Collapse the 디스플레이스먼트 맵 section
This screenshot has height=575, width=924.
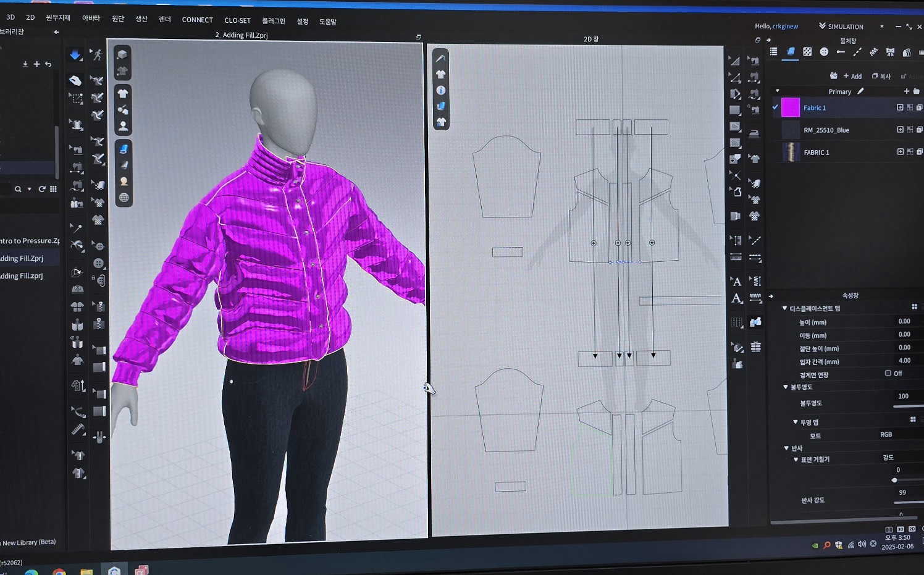784,308
